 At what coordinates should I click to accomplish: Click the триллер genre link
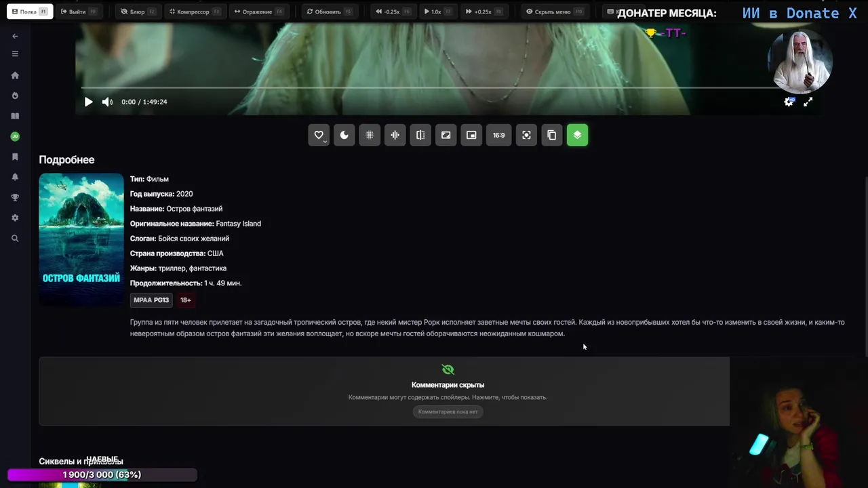[x=172, y=268]
